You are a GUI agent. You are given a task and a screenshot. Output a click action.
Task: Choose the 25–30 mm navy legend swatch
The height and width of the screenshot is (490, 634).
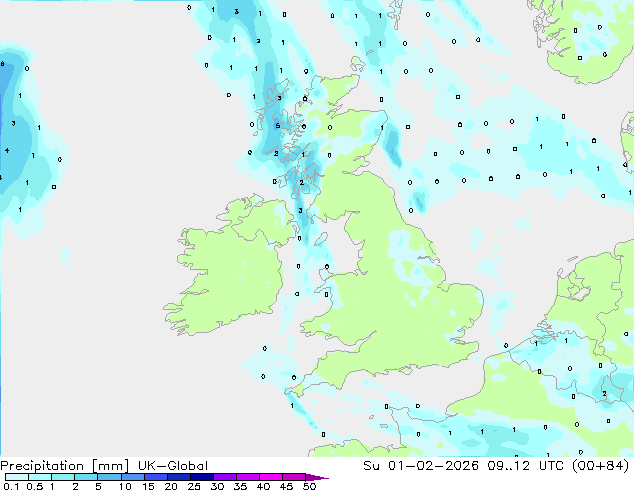(201, 477)
